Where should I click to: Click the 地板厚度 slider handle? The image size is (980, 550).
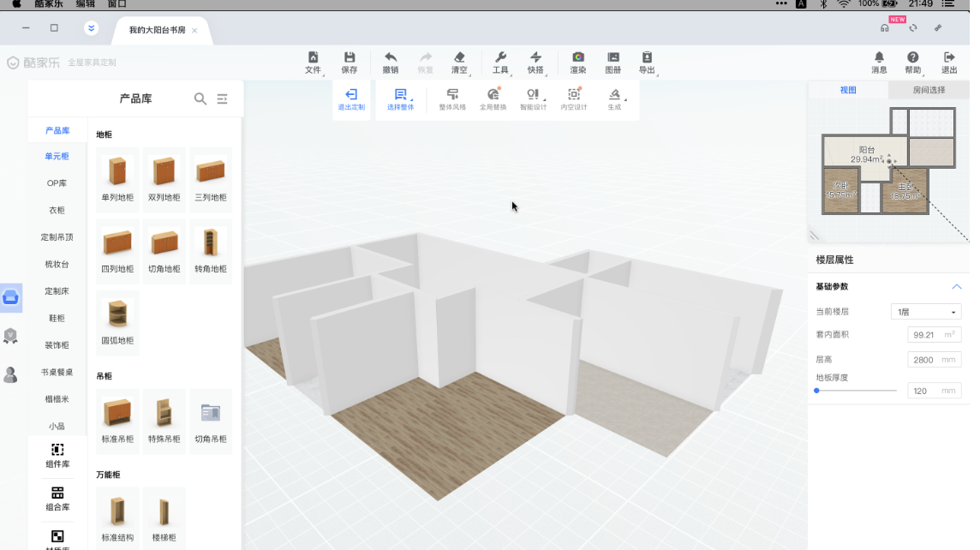pyautogui.click(x=817, y=391)
